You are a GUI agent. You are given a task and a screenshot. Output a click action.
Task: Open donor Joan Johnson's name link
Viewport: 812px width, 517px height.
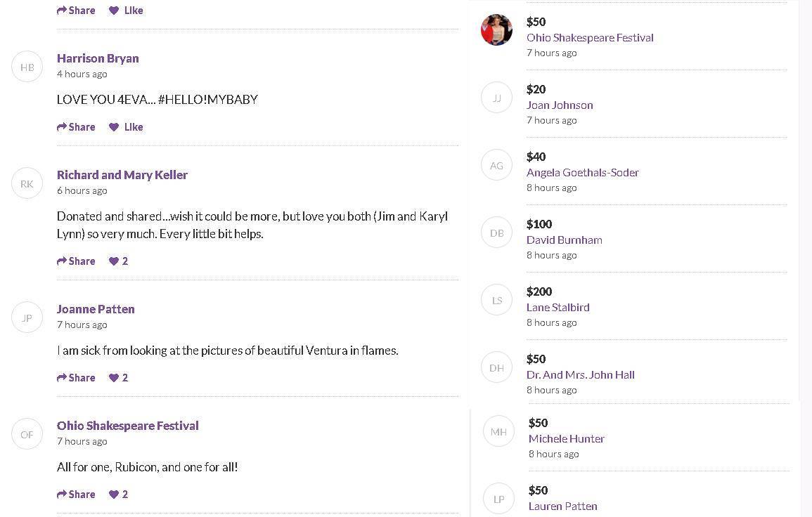click(x=560, y=105)
